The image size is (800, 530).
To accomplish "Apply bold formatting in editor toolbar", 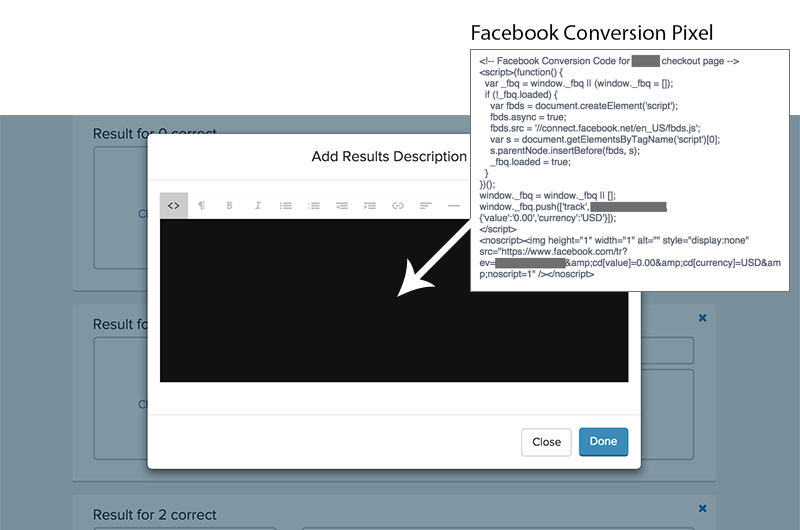I will point(230,206).
